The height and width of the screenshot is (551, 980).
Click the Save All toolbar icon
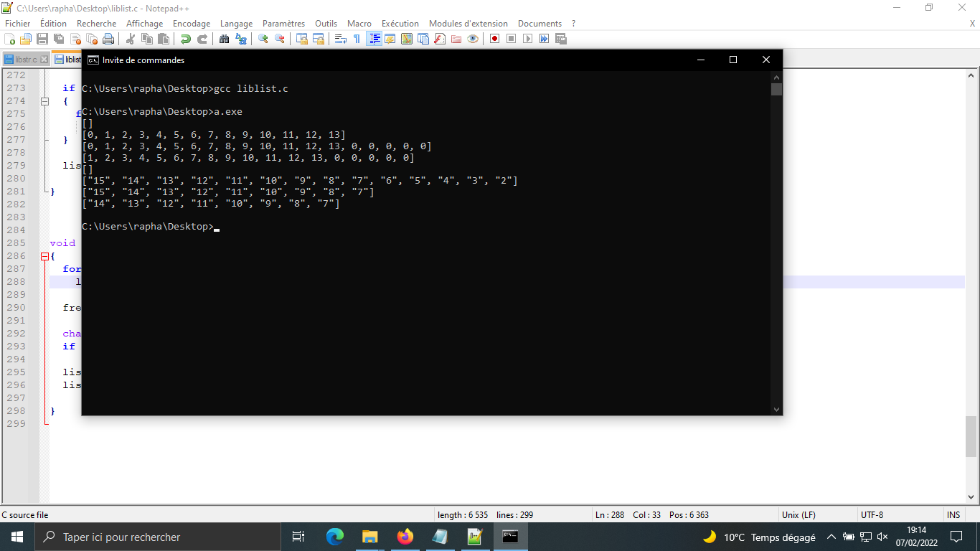(59, 39)
